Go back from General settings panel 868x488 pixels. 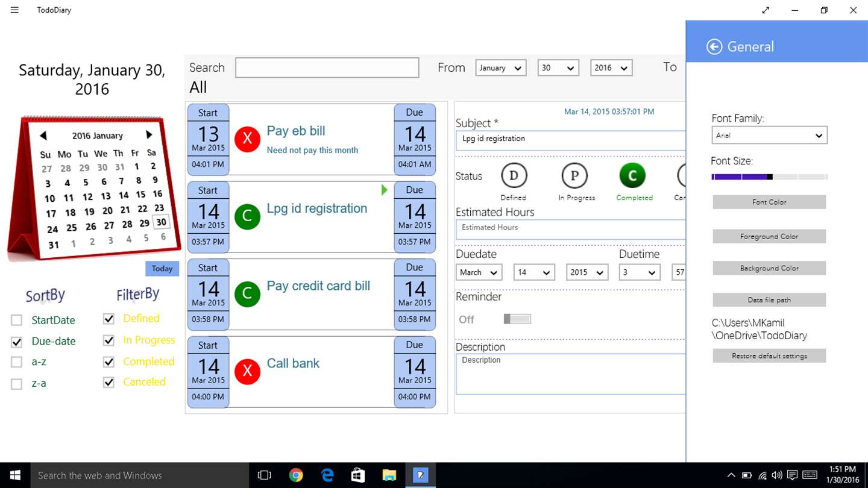714,47
